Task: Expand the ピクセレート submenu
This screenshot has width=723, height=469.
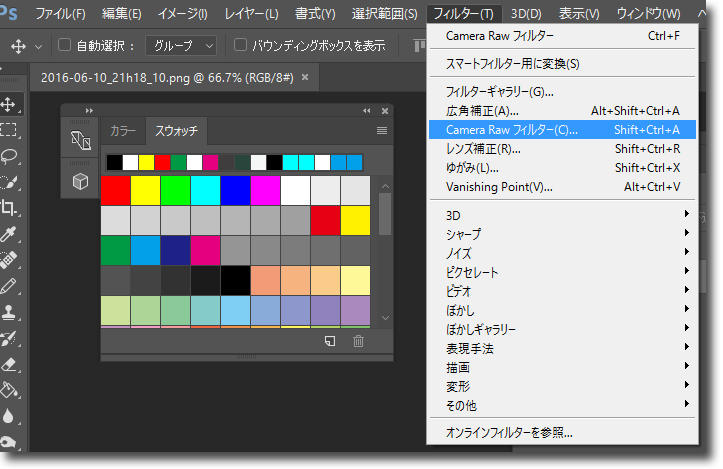Action: (562, 272)
